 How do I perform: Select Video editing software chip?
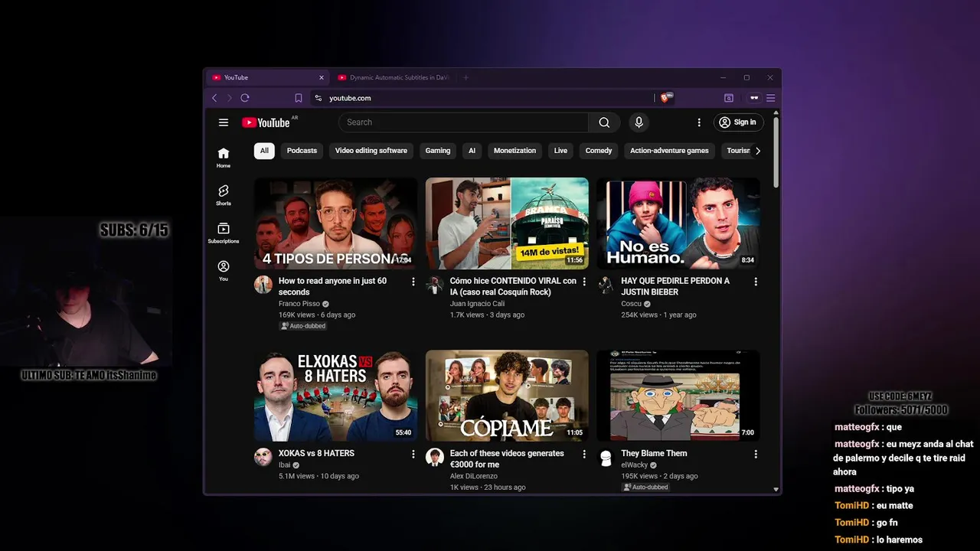pos(371,151)
